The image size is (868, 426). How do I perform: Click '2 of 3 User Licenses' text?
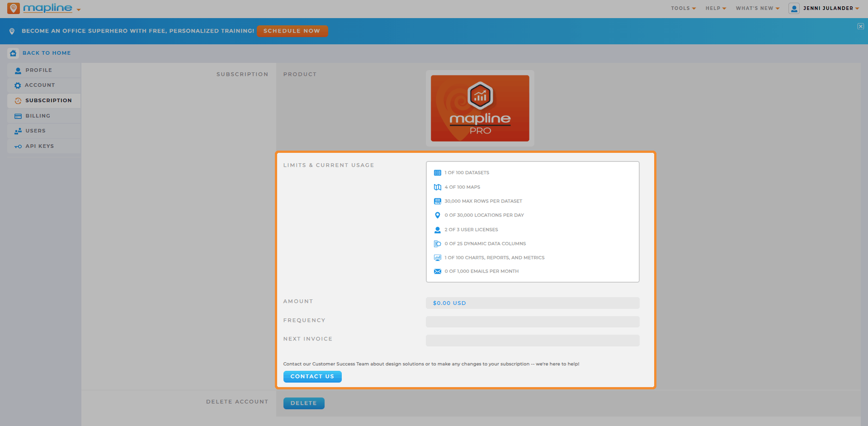tap(471, 230)
